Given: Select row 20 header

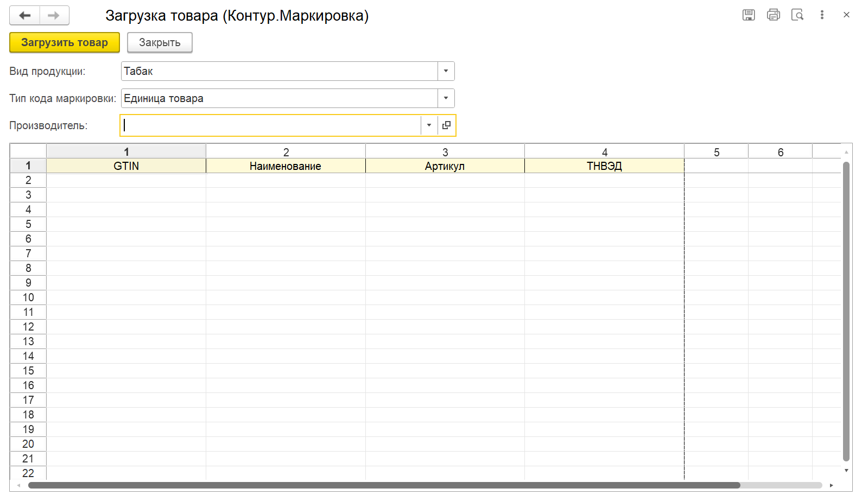Looking at the screenshot, I should click(x=28, y=444).
